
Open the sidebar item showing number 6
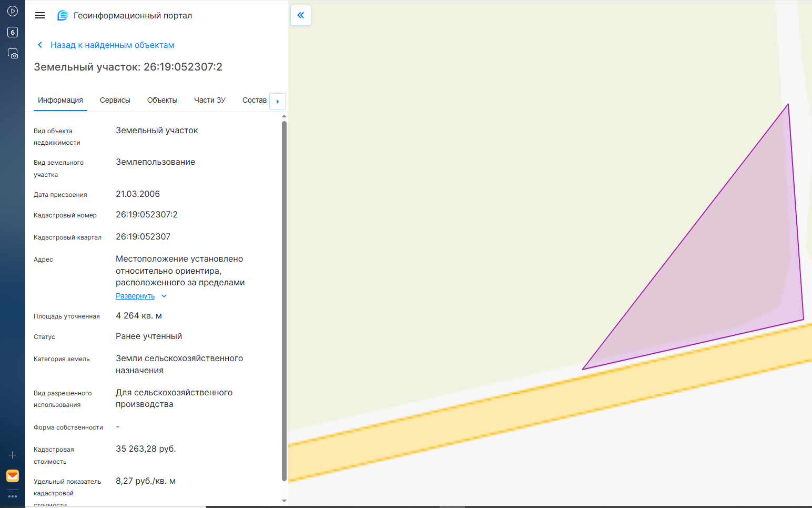point(13,32)
